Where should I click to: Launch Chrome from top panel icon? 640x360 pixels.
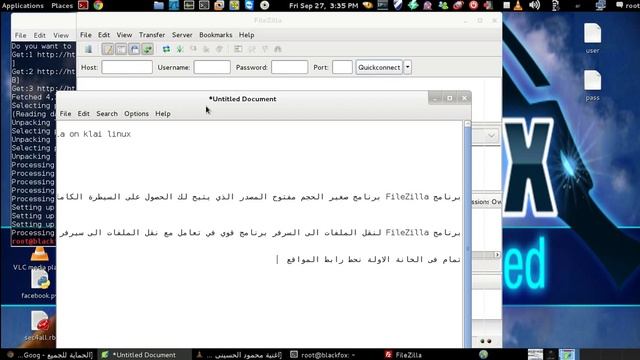click(98, 5)
